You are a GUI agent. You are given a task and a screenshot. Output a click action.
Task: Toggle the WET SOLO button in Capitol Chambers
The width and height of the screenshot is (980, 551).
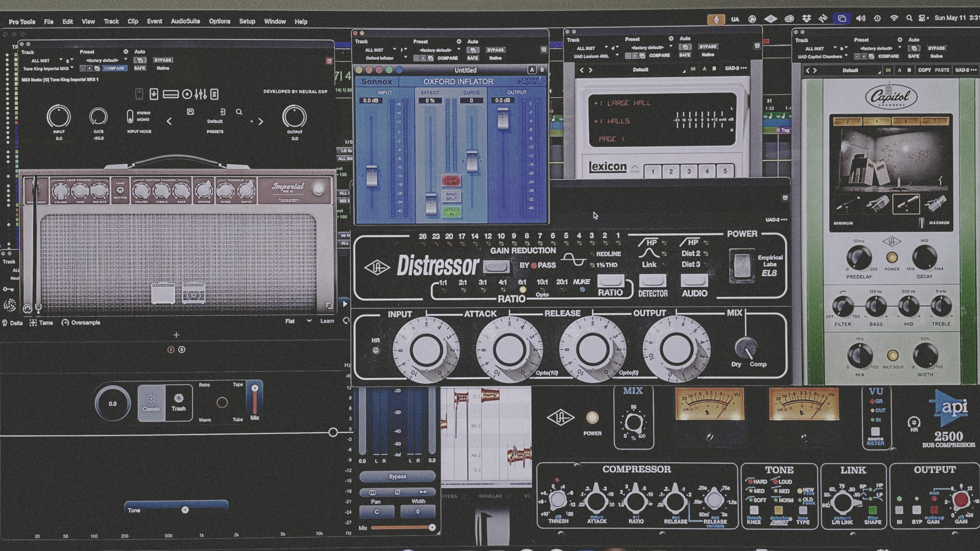[x=892, y=356]
